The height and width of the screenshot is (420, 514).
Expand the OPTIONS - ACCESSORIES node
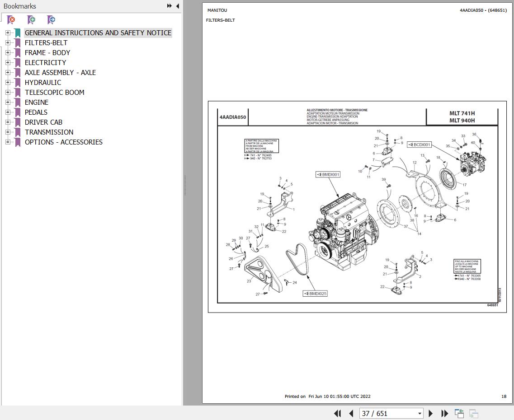click(8, 142)
